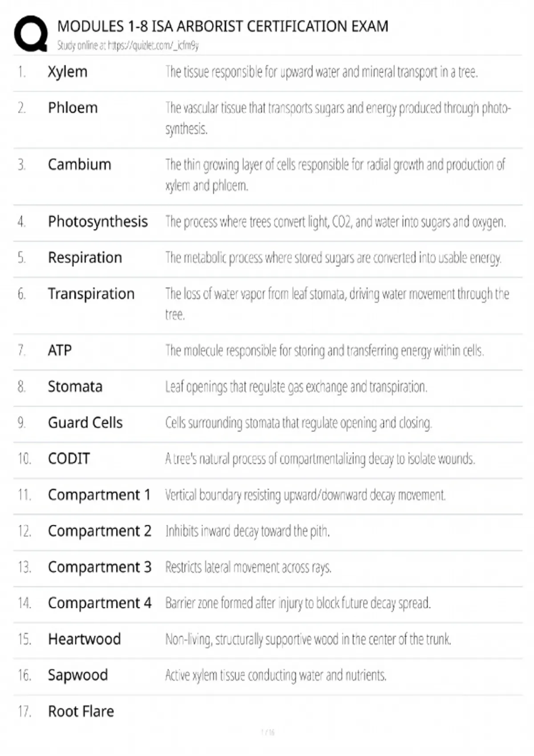
Task: Click the Stomata term
Action: pos(75,386)
